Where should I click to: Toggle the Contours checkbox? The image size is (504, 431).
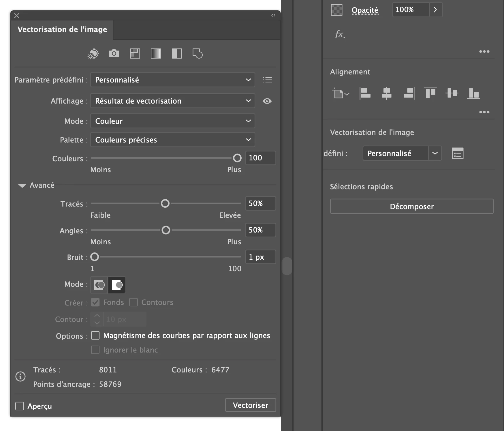tap(133, 302)
